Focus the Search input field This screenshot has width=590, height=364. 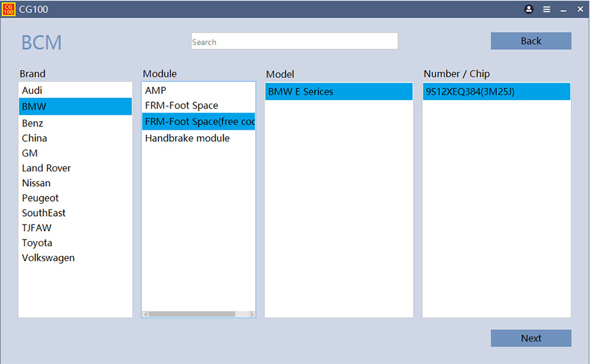click(294, 41)
